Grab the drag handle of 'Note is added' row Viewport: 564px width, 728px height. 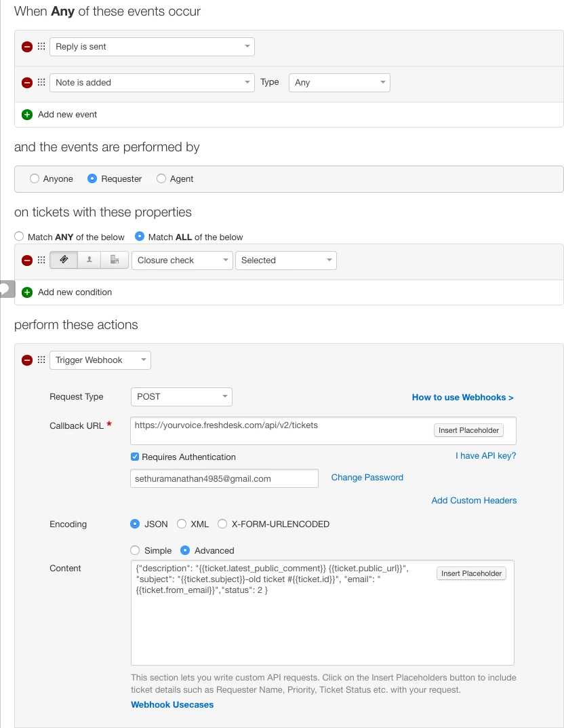click(x=41, y=82)
